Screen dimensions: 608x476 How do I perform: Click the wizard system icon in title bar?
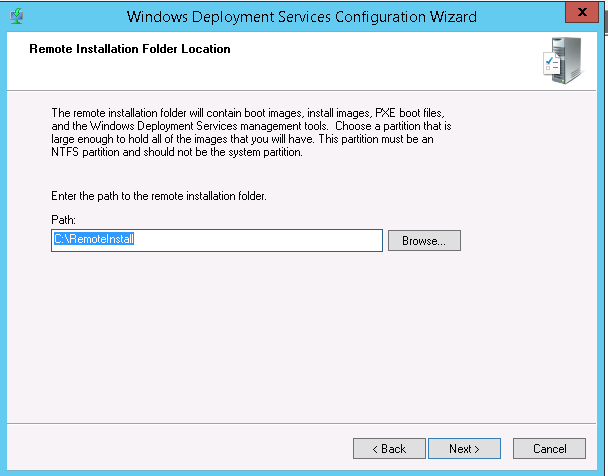coord(16,16)
